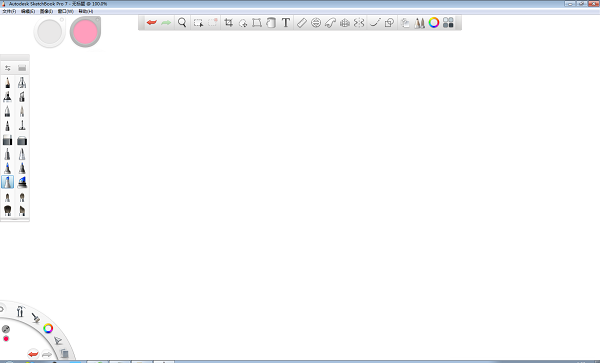Expand the lagoon brush tools menu
The width and height of the screenshot is (600, 363).
(x=36, y=317)
